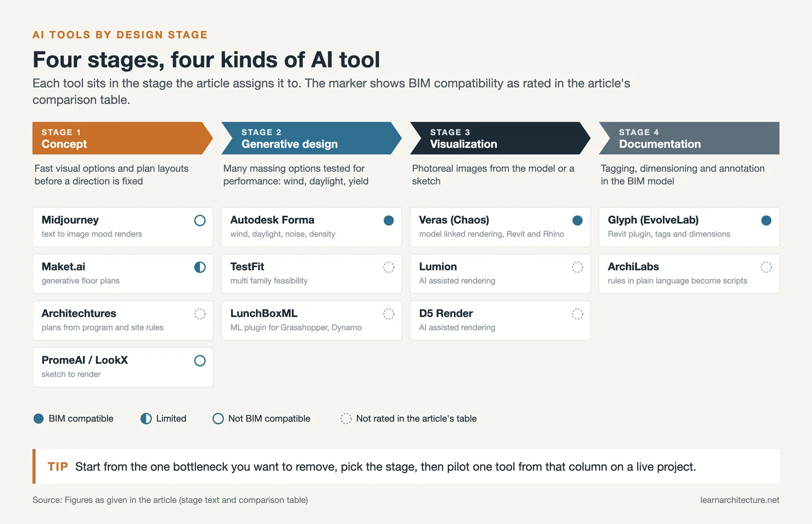Select the dashed marker beside Architechtures
The width and height of the screenshot is (812, 524).
(200, 314)
